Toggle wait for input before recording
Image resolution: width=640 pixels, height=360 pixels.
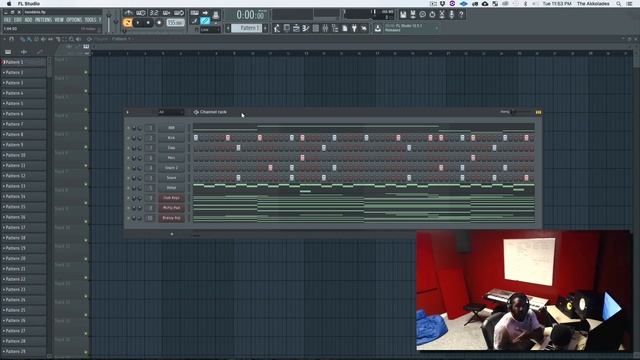pyautogui.click(x=141, y=13)
